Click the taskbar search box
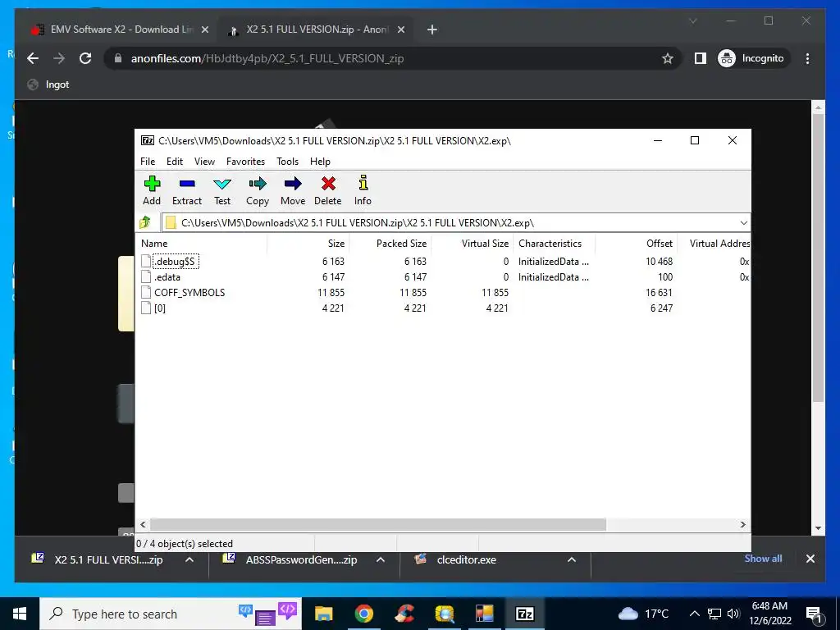 point(171,614)
